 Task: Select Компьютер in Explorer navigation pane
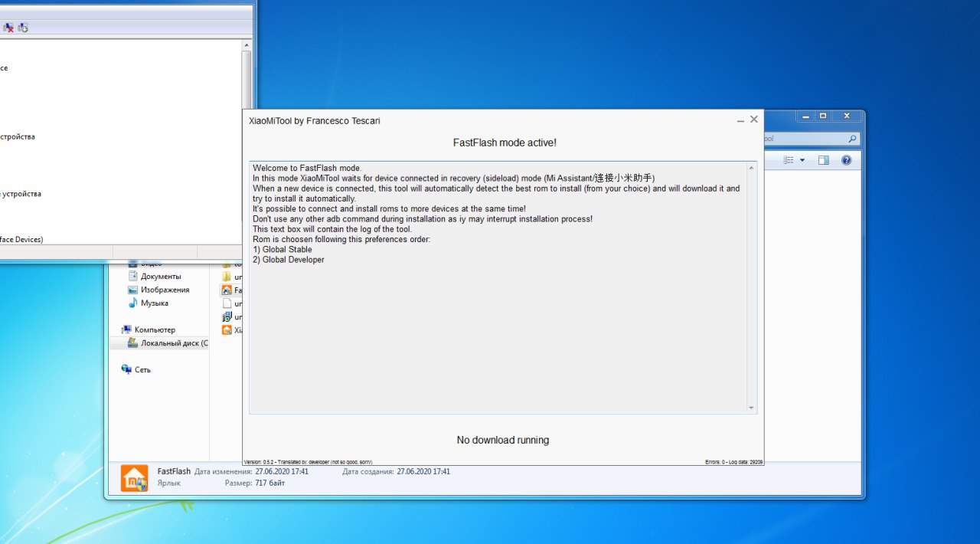(x=155, y=329)
